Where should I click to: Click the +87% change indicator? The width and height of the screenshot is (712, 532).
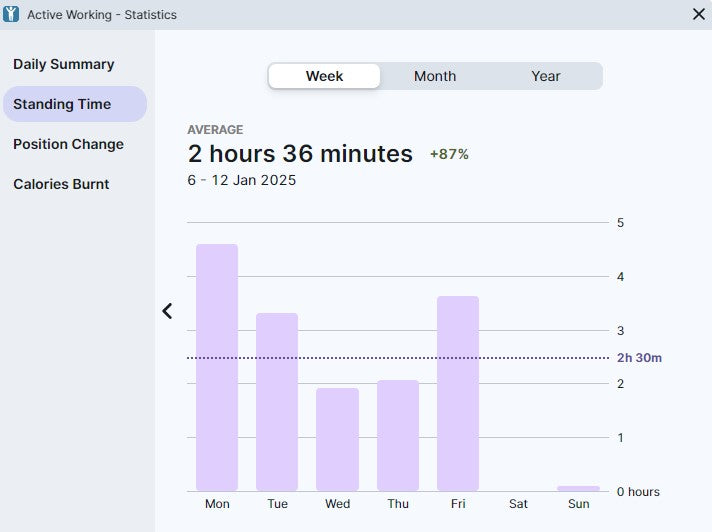449,154
